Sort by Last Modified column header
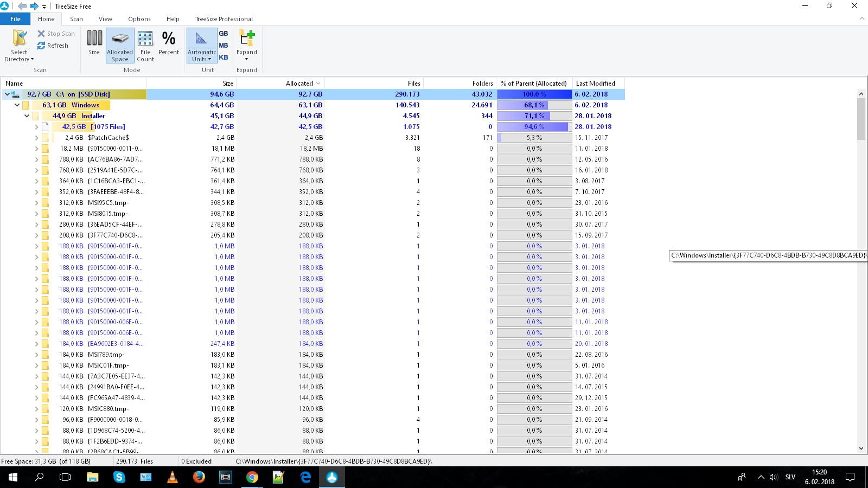This screenshot has height=488, width=868. point(595,84)
